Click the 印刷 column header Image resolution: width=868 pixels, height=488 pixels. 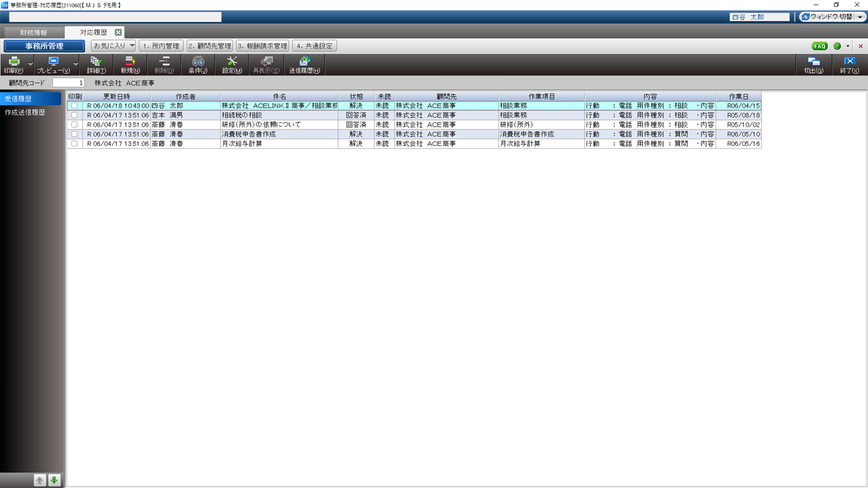(x=75, y=97)
